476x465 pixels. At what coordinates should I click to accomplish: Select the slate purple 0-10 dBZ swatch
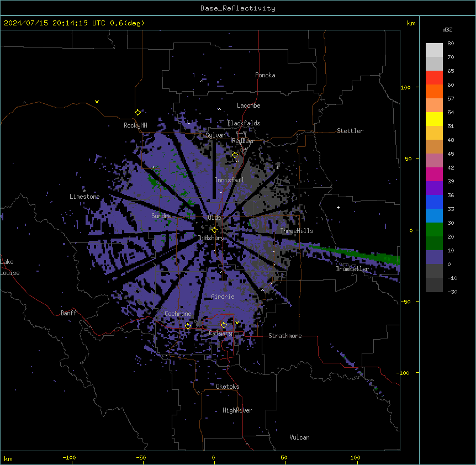[x=434, y=257]
